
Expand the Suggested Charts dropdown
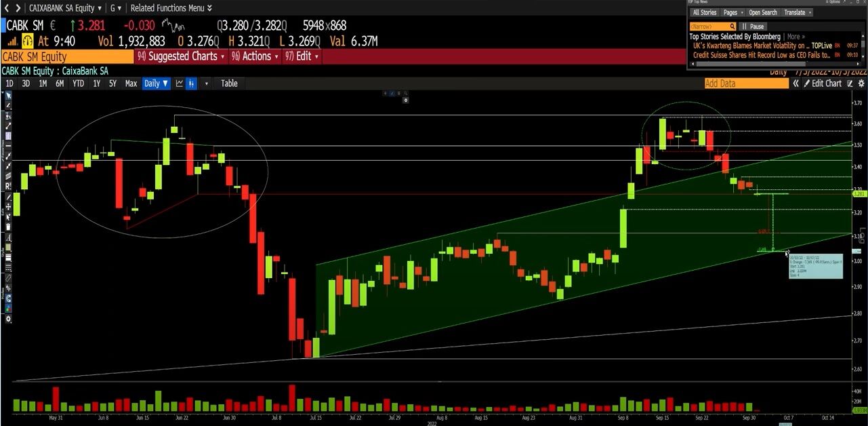pyautogui.click(x=181, y=56)
